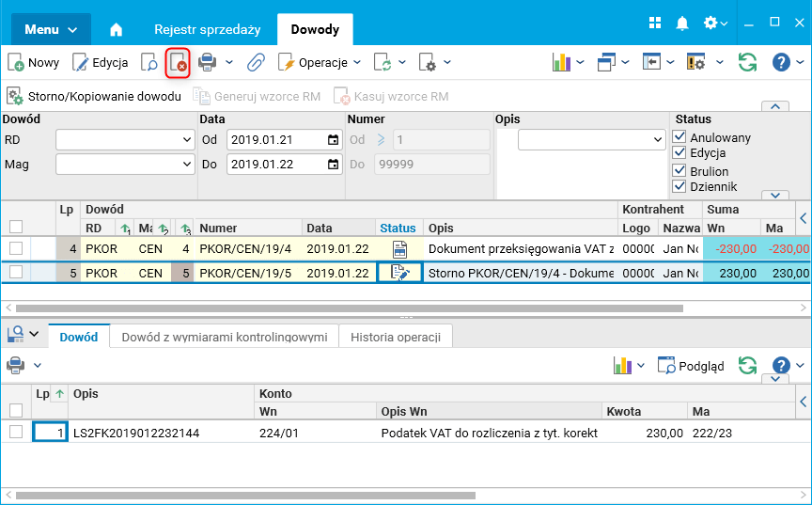Open Dowód z wymiarami kontrolingowymi tab
Screen dimensions: 812x505
point(225,337)
